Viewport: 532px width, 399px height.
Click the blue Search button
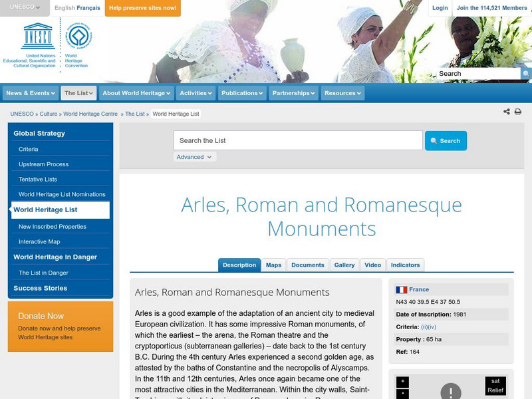[446, 141]
